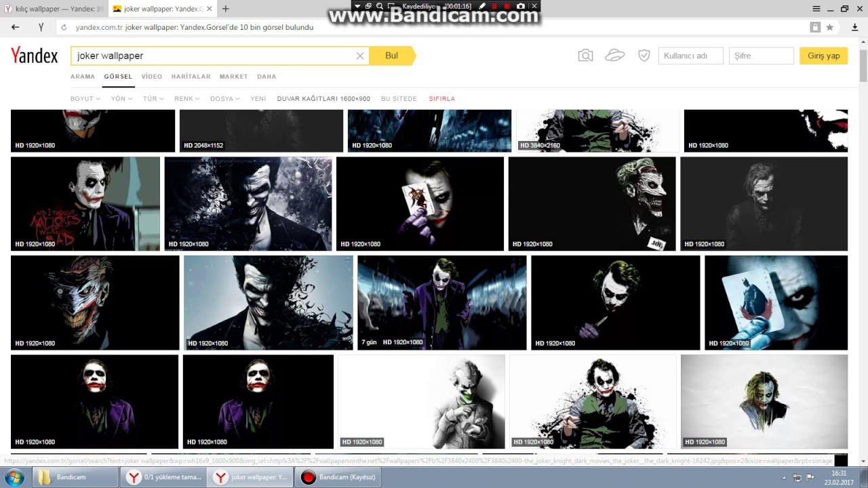Open Joker thumbnail with red graffiti text

tap(85, 204)
